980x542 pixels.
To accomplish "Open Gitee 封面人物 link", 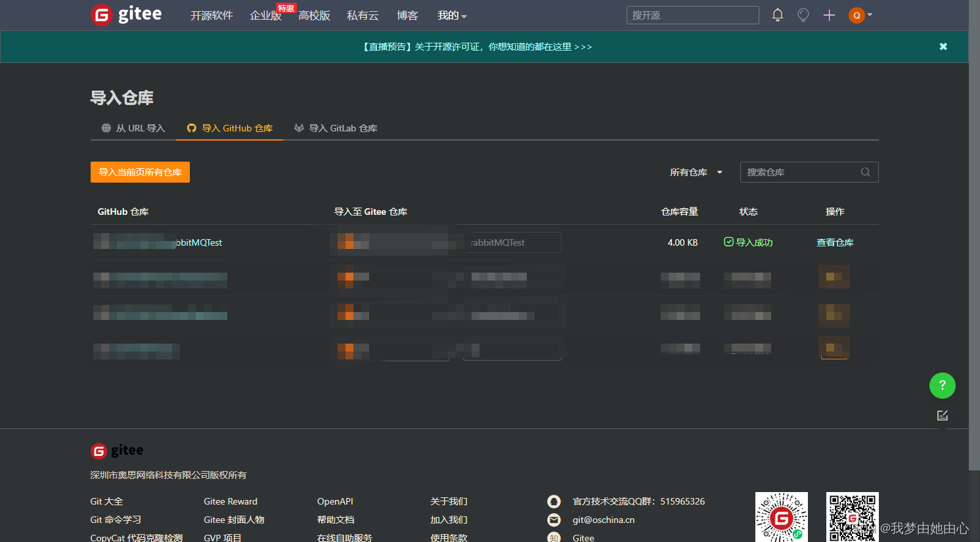I will [x=234, y=520].
